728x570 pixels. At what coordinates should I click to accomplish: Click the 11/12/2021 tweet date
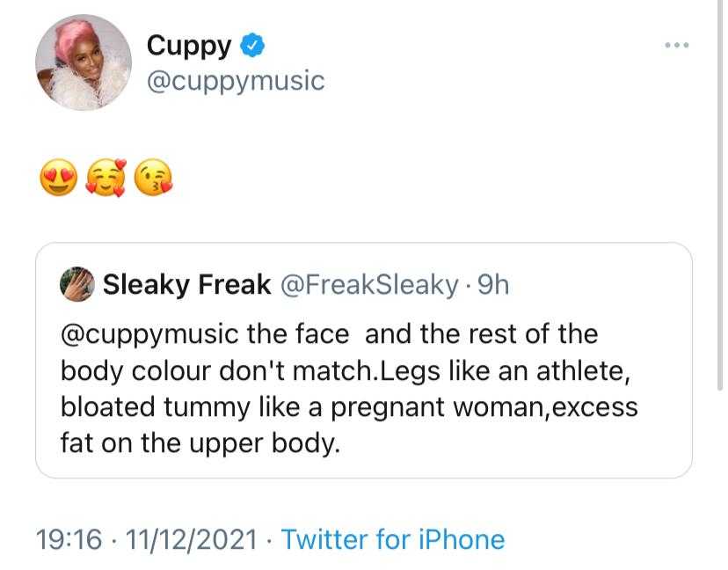pos(193,538)
